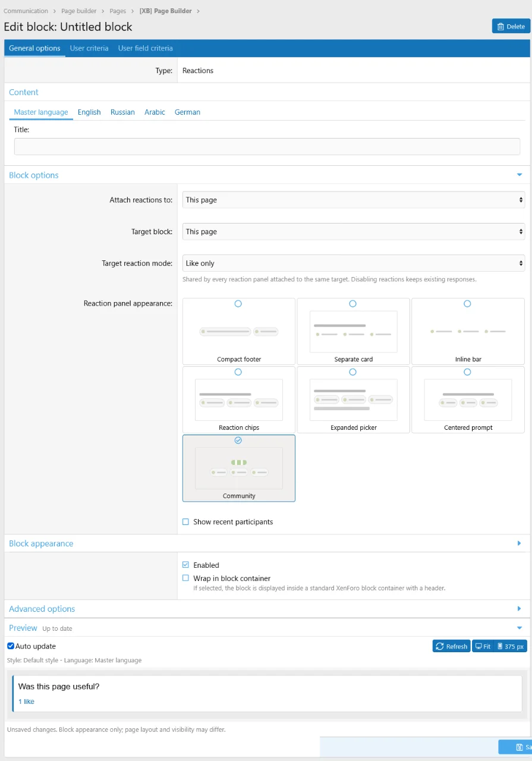Open the Target block dropdown
The height and width of the screenshot is (761, 532).
pos(354,231)
